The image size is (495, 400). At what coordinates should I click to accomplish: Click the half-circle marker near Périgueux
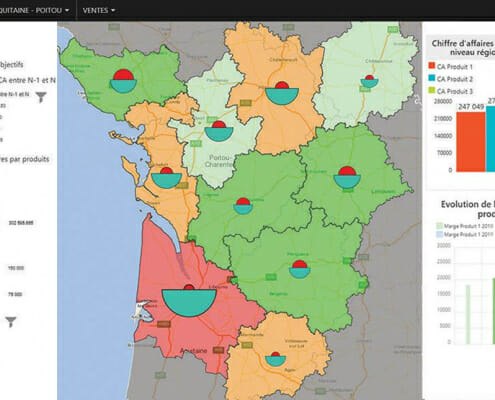click(x=300, y=269)
